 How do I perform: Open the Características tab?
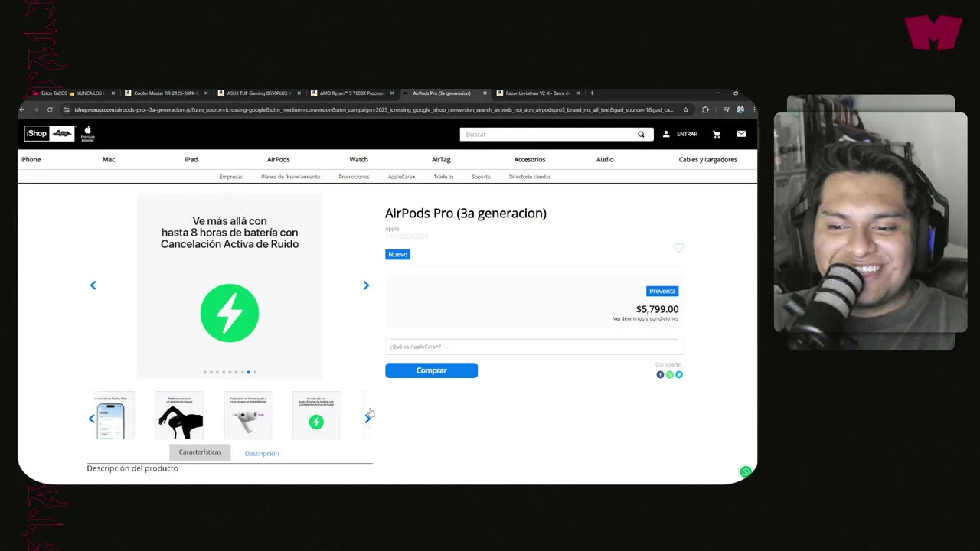click(x=200, y=452)
